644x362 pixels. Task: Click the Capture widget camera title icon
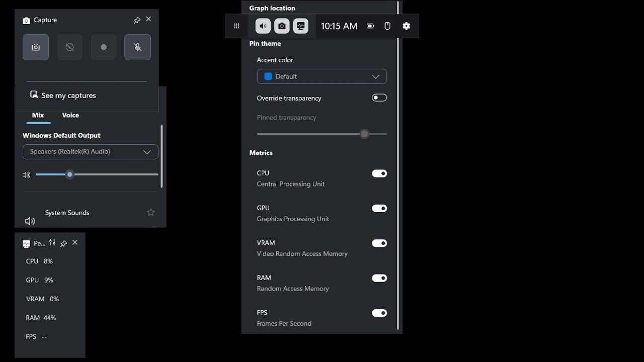26,21
